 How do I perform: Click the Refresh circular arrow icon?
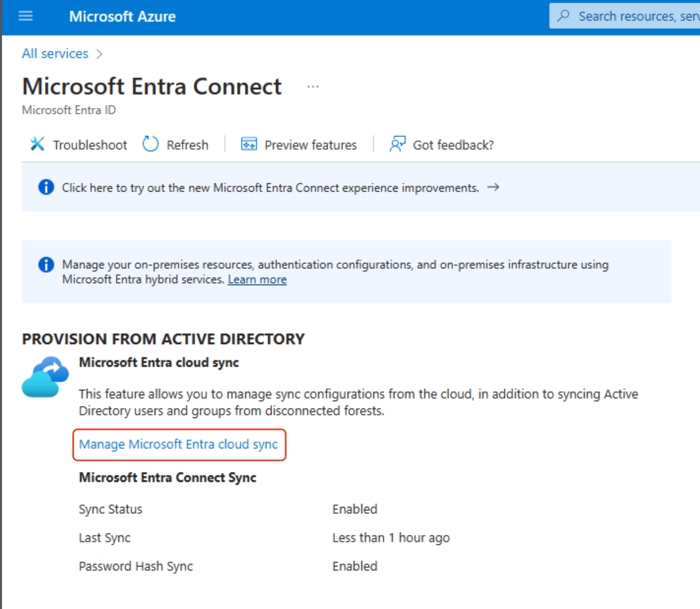(150, 144)
